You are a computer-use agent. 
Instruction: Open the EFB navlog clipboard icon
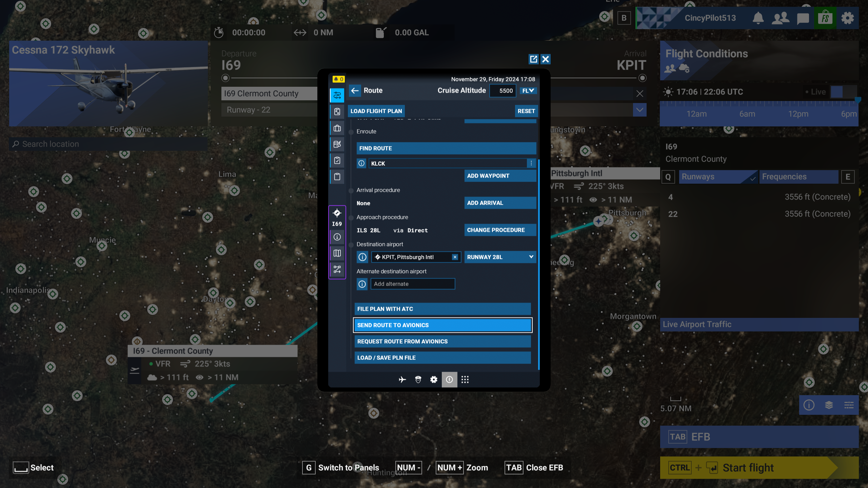[x=337, y=111]
